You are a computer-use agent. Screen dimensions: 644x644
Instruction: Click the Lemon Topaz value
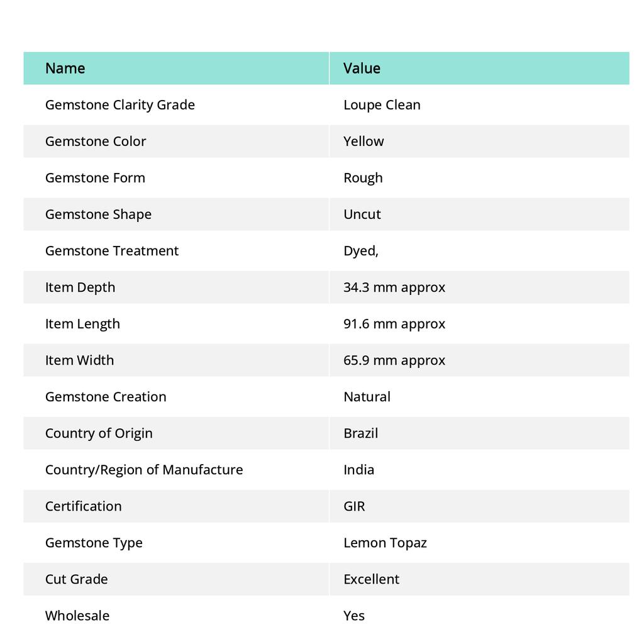(x=386, y=543)
